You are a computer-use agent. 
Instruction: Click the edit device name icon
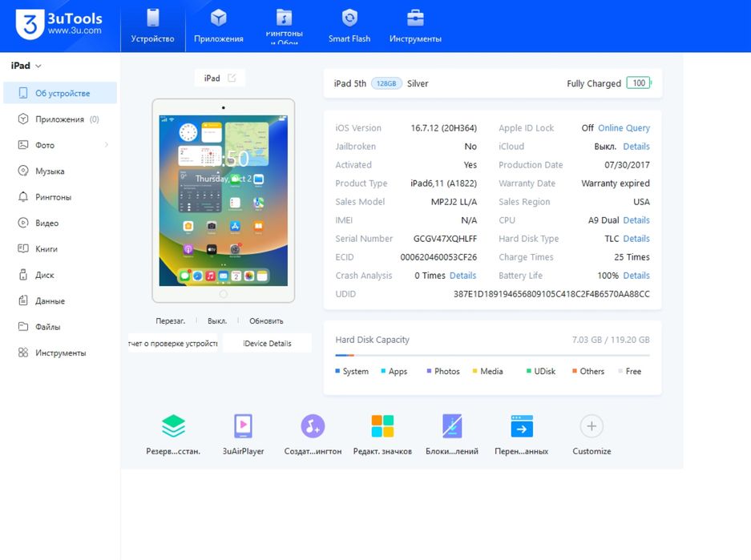[232, 78]
